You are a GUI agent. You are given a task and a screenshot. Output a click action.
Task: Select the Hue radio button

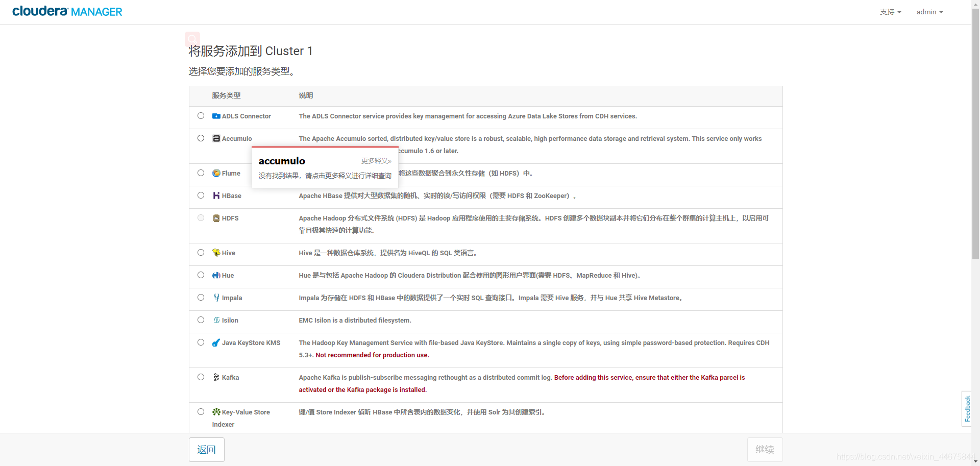pos(201,275)
